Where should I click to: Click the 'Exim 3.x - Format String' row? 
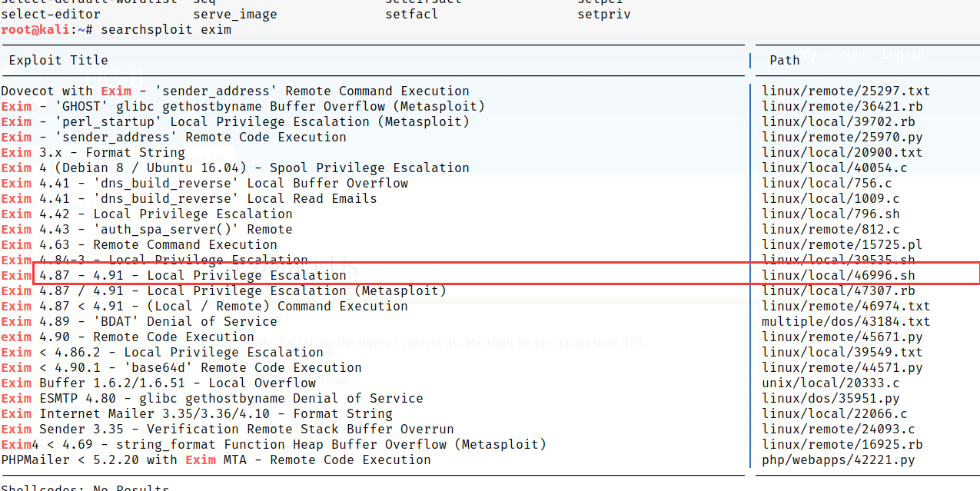pos(93,152)
